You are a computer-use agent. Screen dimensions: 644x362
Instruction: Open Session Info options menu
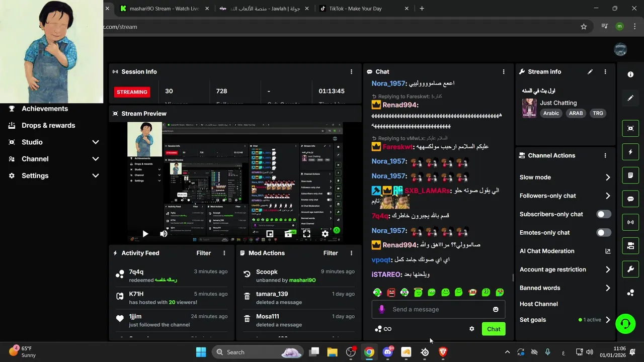tap(351, 72)
